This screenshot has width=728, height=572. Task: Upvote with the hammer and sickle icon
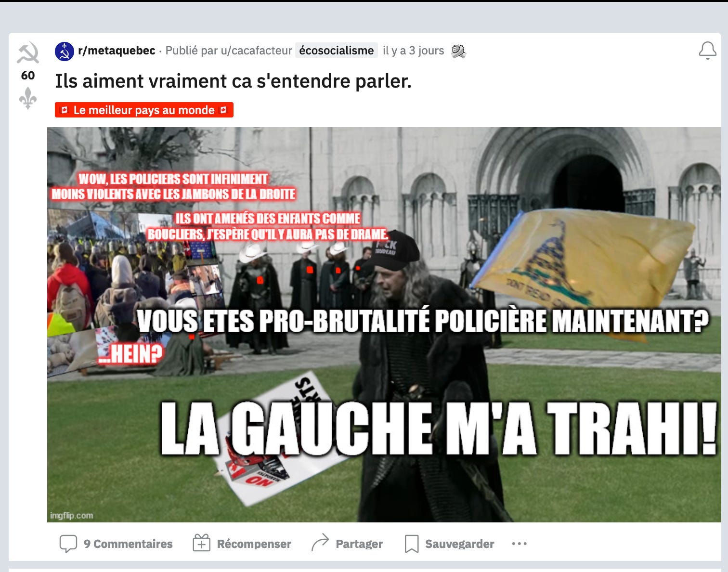point(28,52)
